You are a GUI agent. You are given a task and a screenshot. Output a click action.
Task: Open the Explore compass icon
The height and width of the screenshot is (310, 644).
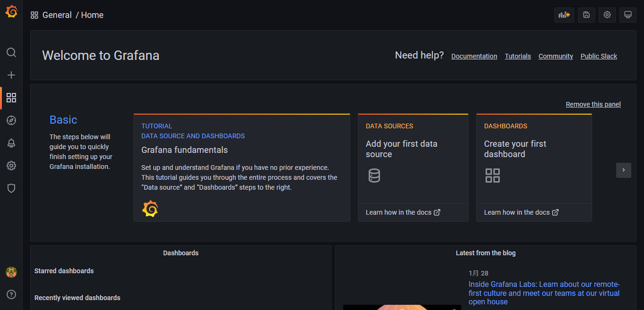[x=11, y=120]
